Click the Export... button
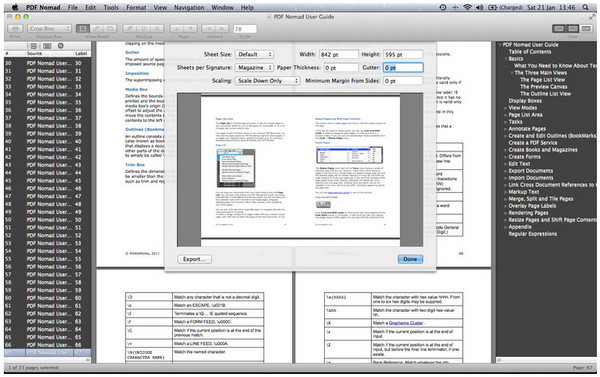This screenshot has width=600, height=377. (x=194, y=259)
